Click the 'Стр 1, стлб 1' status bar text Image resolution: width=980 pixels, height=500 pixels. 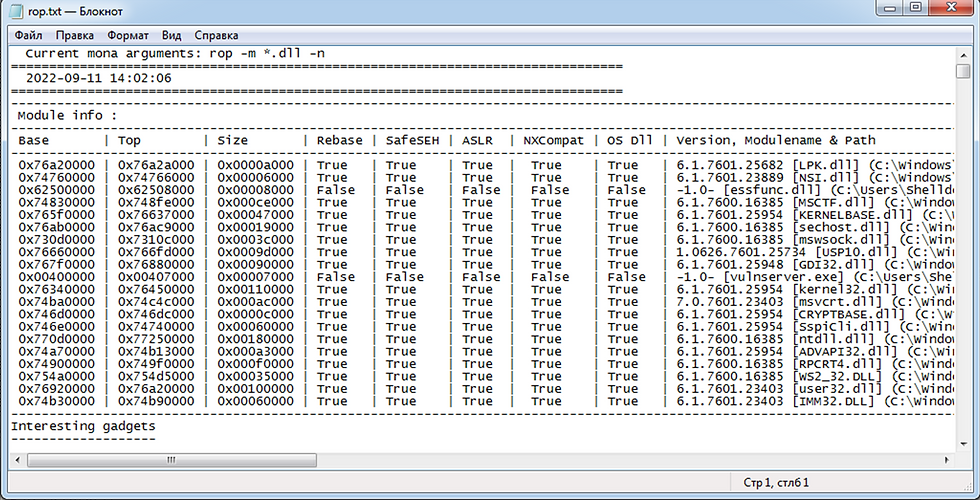(776, 482)
